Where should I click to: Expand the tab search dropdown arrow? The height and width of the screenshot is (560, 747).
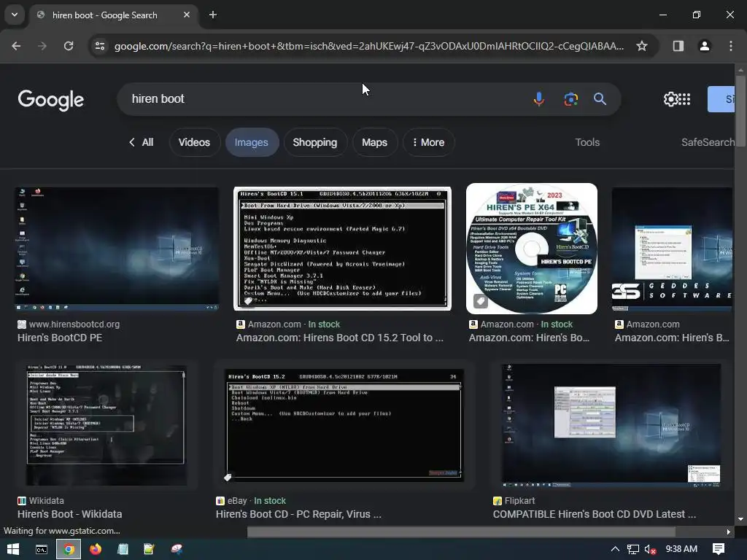pyautogui.click(x=15, y=15)
